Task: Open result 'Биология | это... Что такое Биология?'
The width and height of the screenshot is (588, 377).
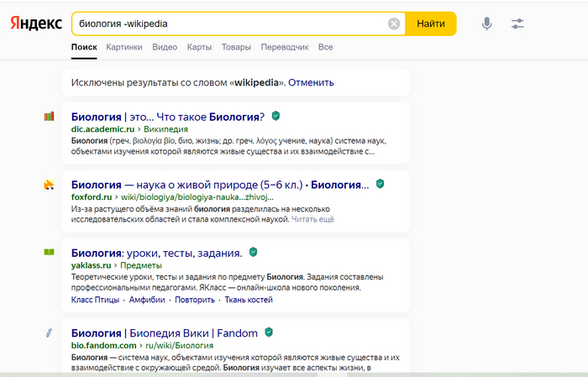Action: pyautogui.click(x=168, y=117)
